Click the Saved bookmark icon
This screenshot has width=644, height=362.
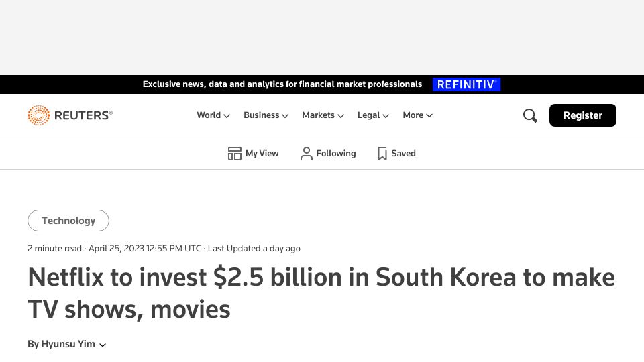tap(382, 154)
